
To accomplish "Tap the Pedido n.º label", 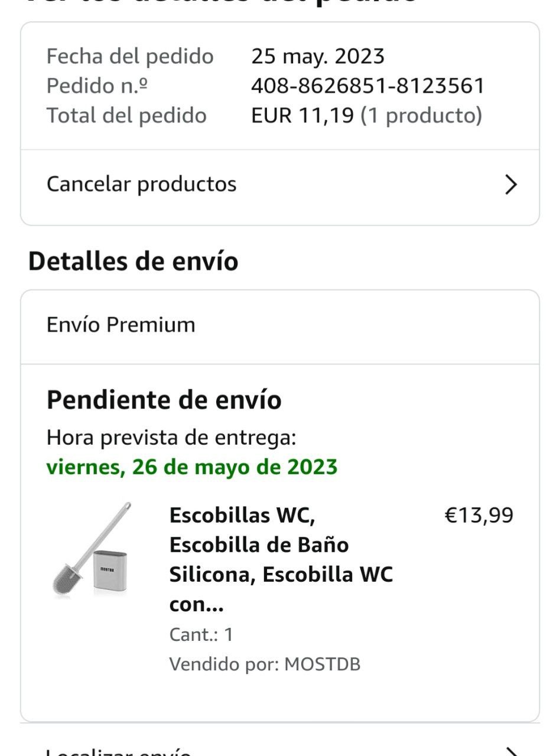I will point(97,86).
